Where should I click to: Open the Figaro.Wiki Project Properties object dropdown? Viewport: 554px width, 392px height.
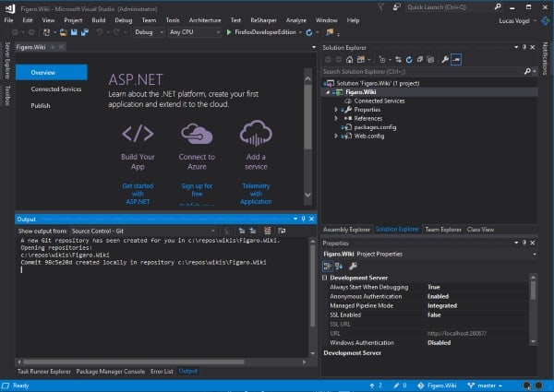(x=535, y=254)
